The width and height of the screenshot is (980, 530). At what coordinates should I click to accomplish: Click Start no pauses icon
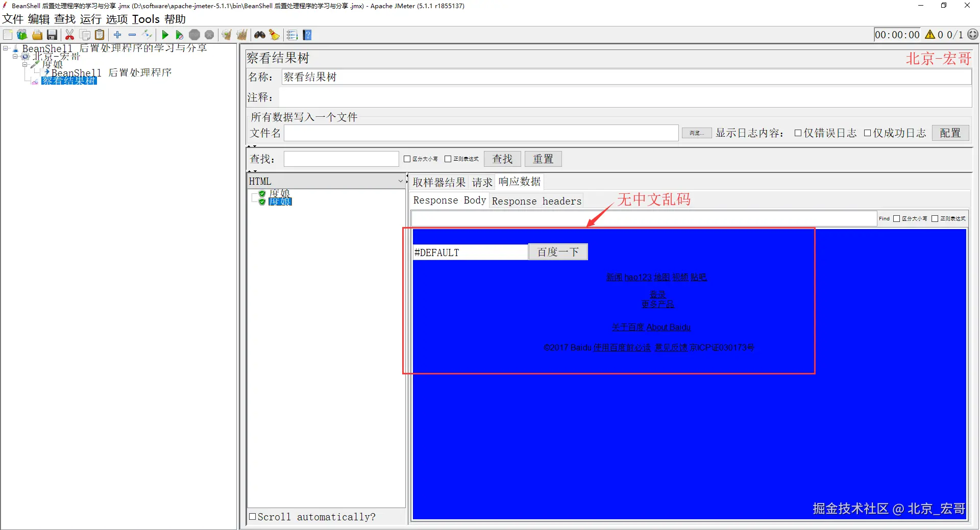179,35
